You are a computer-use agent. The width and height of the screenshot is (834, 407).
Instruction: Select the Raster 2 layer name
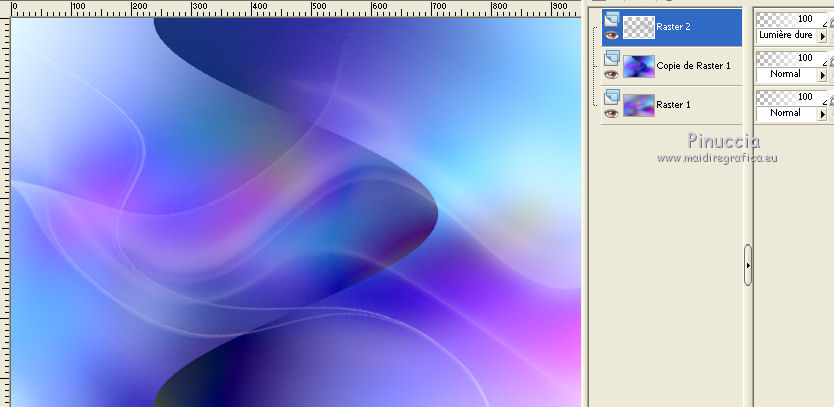pyautogui.click(x=673, y=27)
